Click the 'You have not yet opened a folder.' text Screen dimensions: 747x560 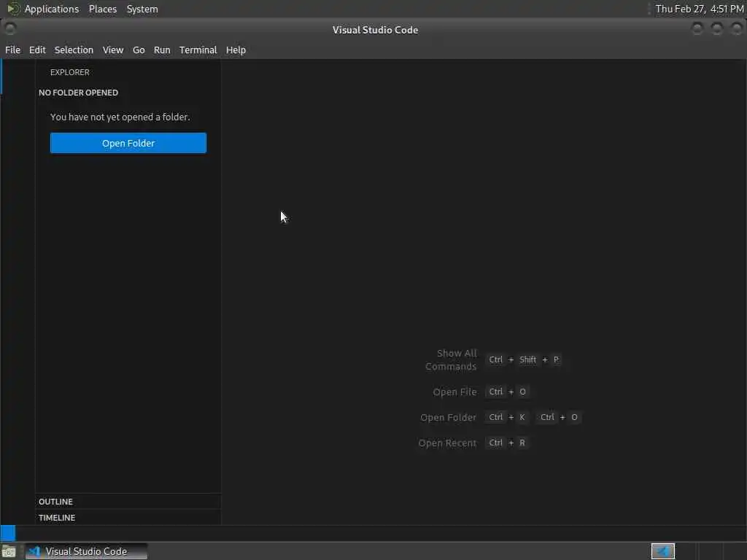[x=120, y=117]
